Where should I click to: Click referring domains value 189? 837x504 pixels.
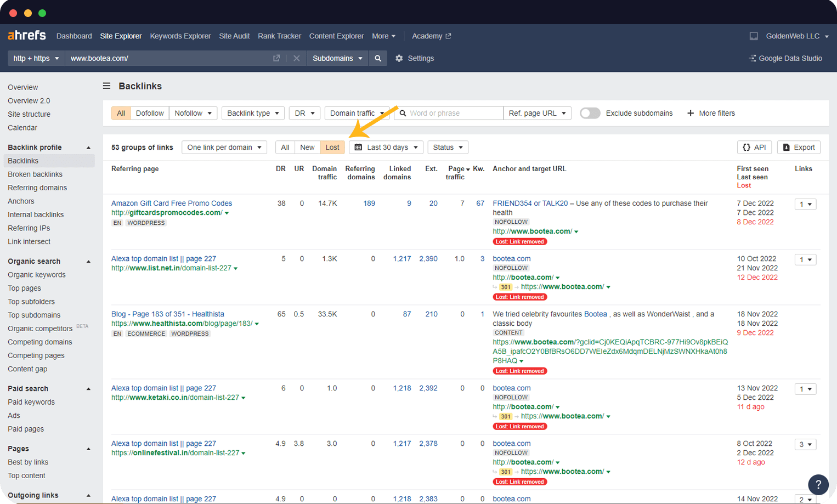pyautogui.click(x=369, y=203)
